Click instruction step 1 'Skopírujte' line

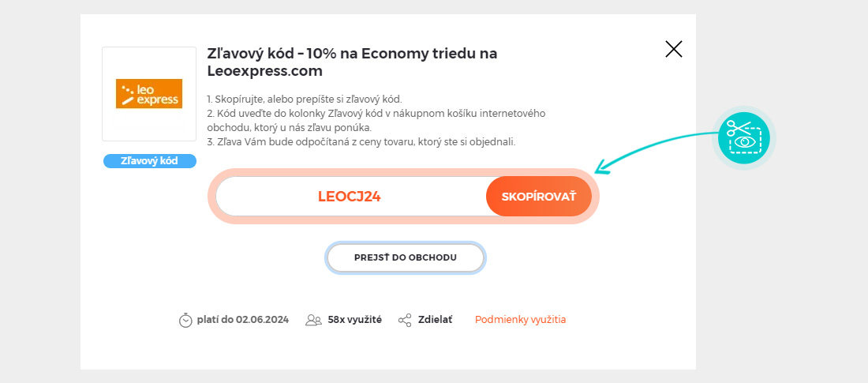304,100
